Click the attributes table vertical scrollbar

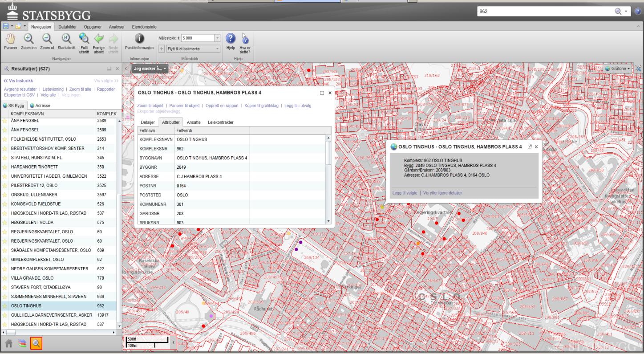(x=329, y=154)
